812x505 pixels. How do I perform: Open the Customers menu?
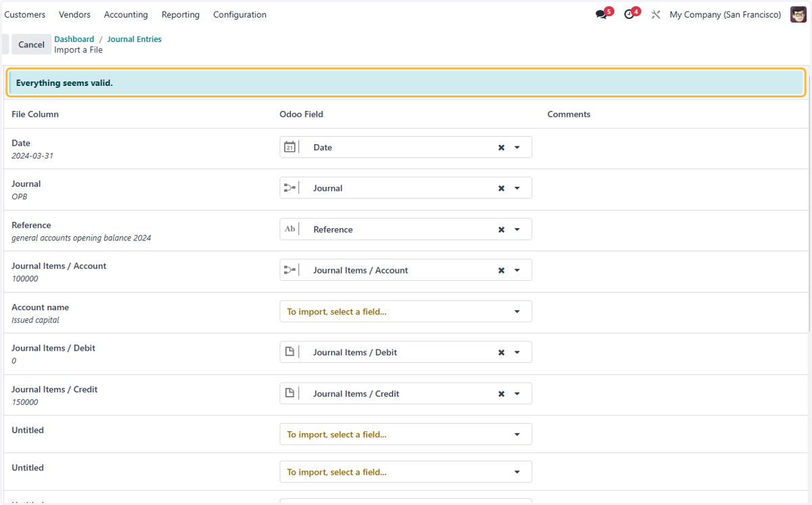click(25, 14)
